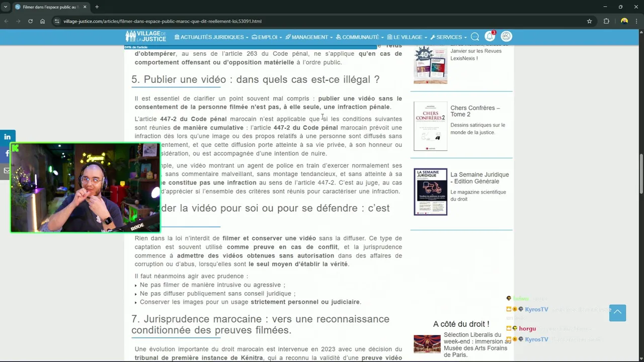Open the 'Chers Confrères – Tome 2' title link

pyautogui.click(x=475, y=111)
